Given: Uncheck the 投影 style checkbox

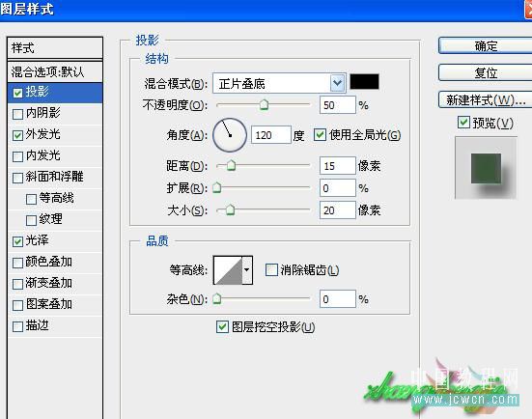Looking at the screenshot, I should coord(17,93).
